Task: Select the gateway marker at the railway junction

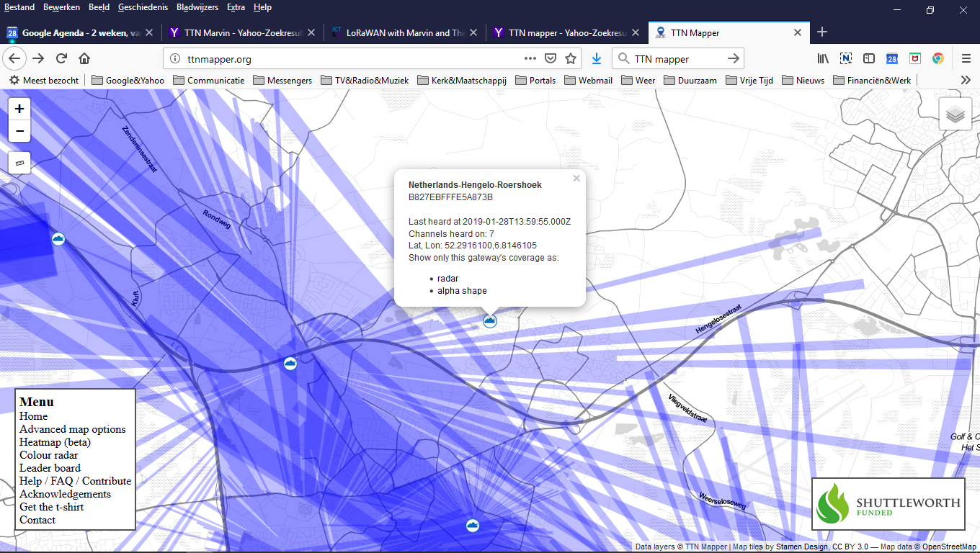Action: tap(290, 364)
